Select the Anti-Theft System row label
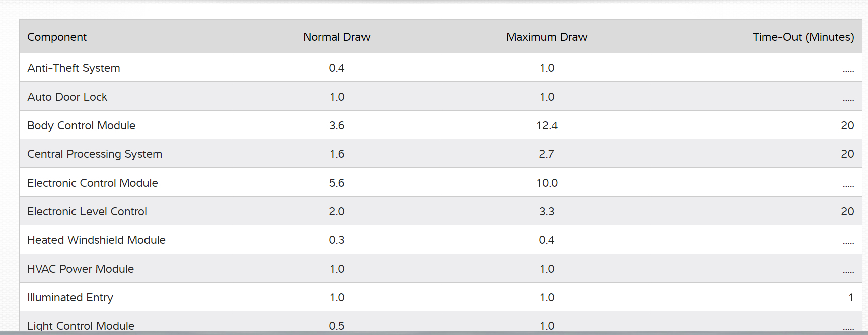The height and width of the screenshot is (335, 868). pos(74,68)
